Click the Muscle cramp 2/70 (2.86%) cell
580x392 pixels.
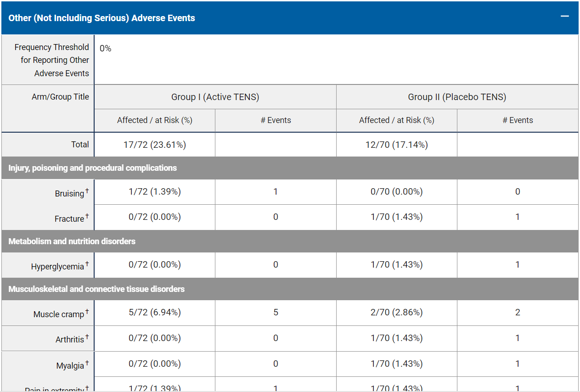397,313
